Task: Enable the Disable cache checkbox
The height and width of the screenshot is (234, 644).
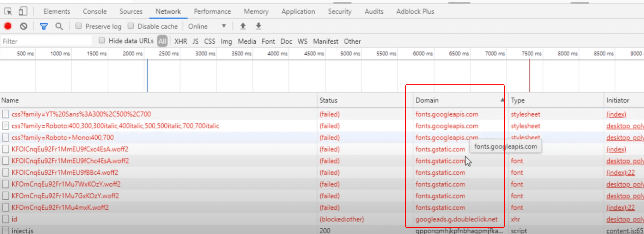Action: [131, 26]
